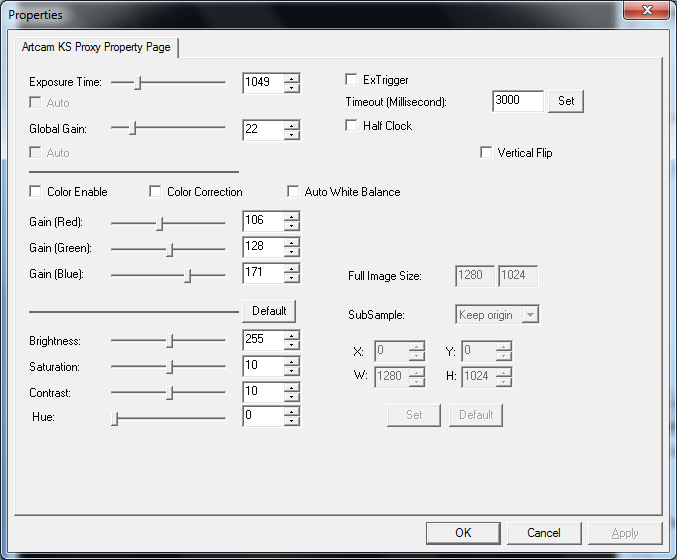677x560 pixels.
Task: Decrease Gain (Blue) with down arrow
Action: coord(292,278)
